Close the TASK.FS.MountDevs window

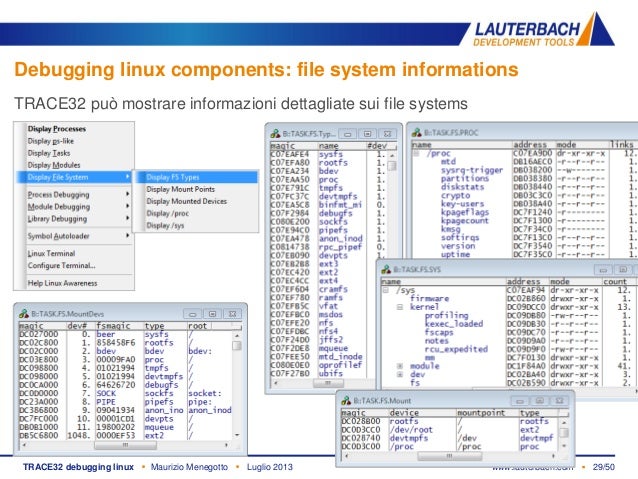coord(232,314)
